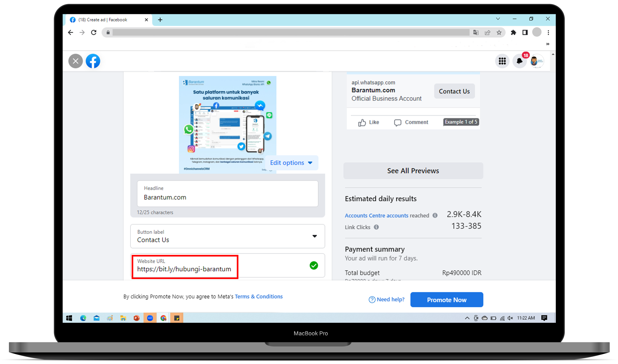Open a new browser tab

tap(160, 20)
